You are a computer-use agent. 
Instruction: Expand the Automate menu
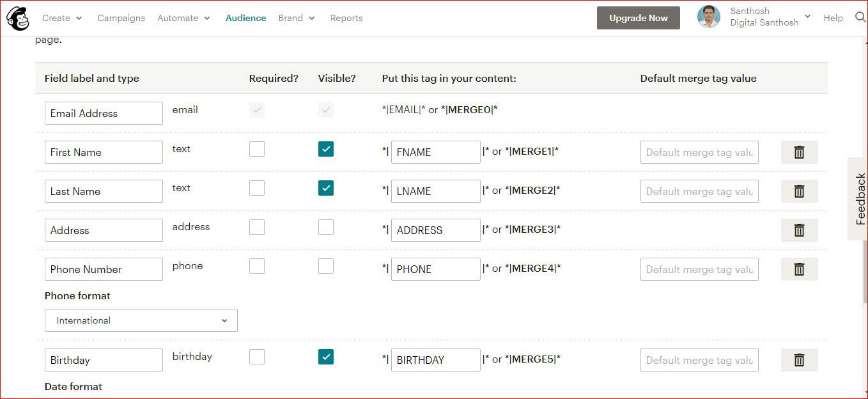click(x=183, y=18)
